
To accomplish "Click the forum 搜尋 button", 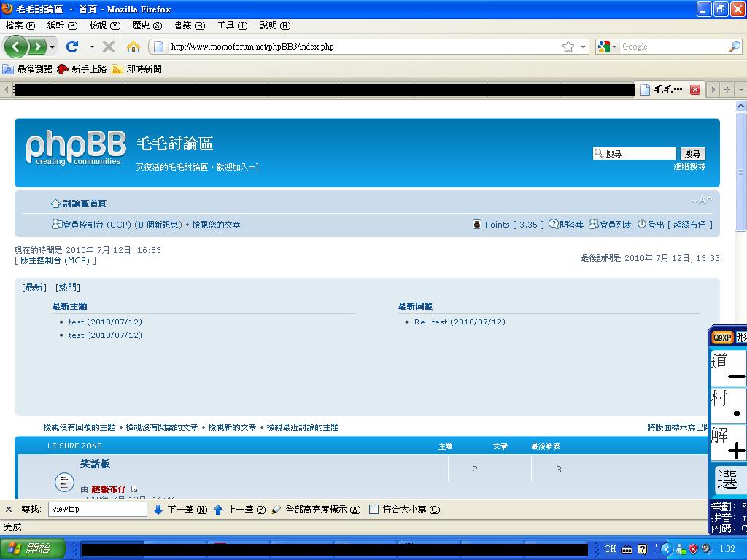I will [x=692, y=153].
